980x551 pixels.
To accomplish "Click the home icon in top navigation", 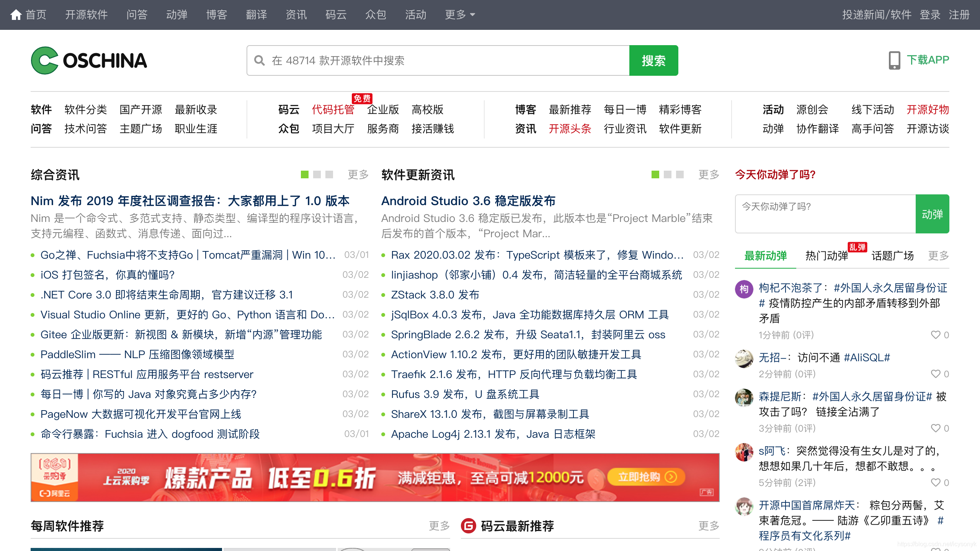I will (x=16, y=15).
